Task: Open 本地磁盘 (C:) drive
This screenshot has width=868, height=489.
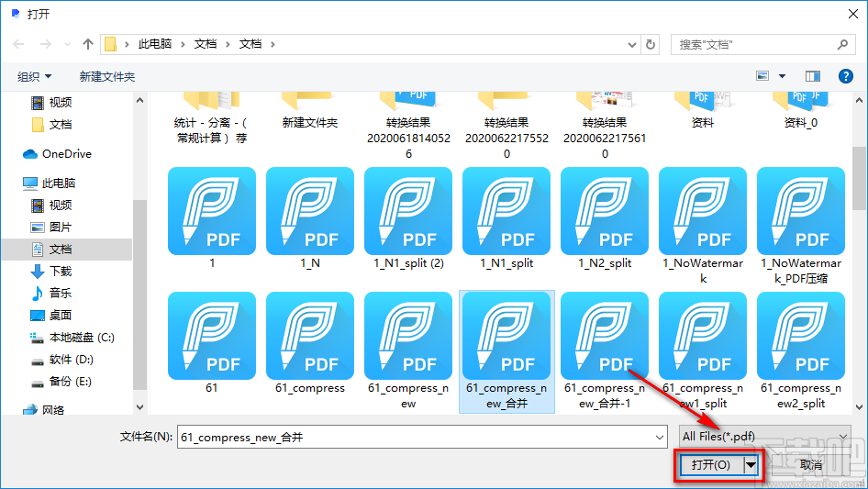Action: point(72,338)
